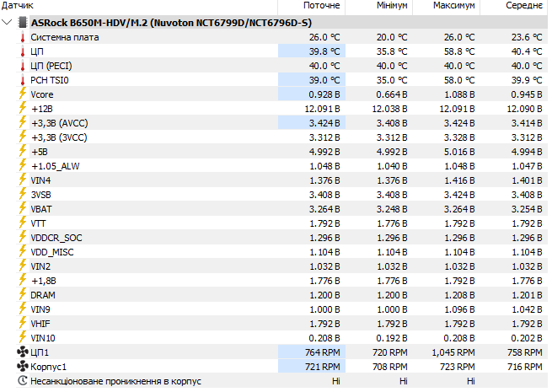Click the lightning icon beside +12В
552x392 pixels.
[23, 108]
